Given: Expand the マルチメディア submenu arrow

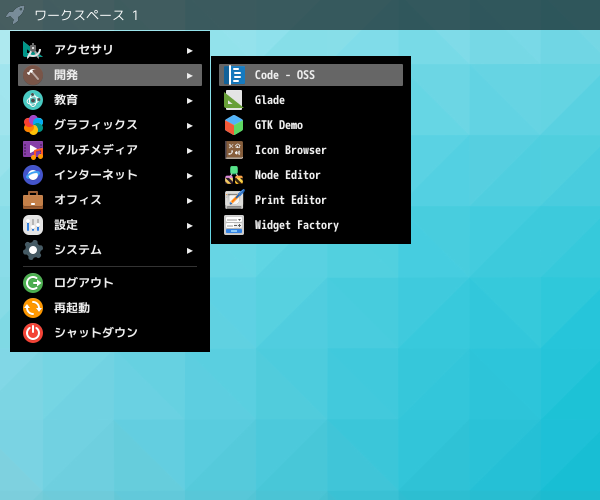Looking at the screenshot, I should [189, 150].
